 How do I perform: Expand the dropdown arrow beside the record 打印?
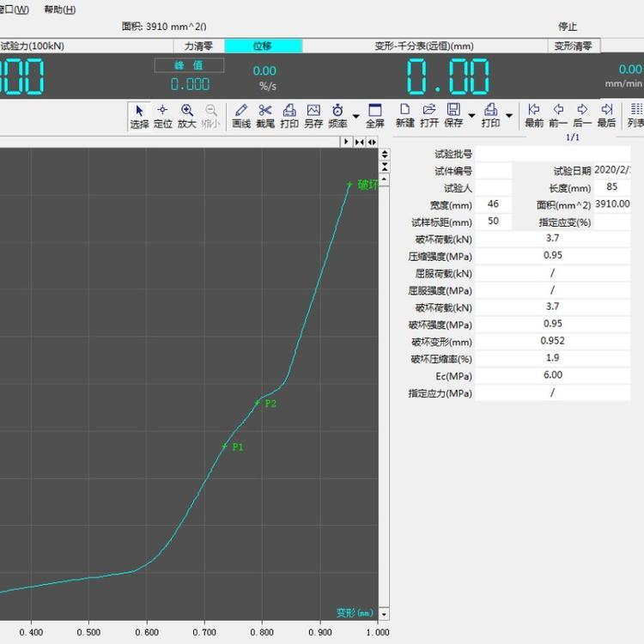[x=509, y=116]
